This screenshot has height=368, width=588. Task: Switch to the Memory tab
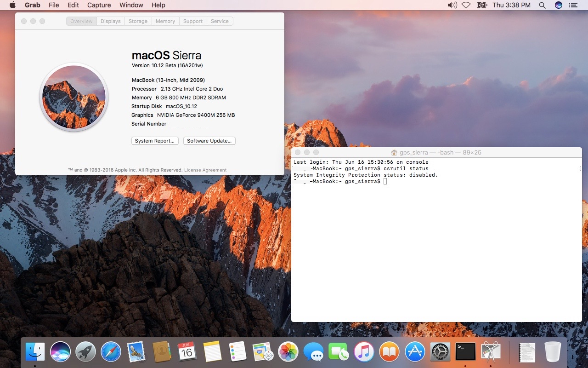click(165, 21)
